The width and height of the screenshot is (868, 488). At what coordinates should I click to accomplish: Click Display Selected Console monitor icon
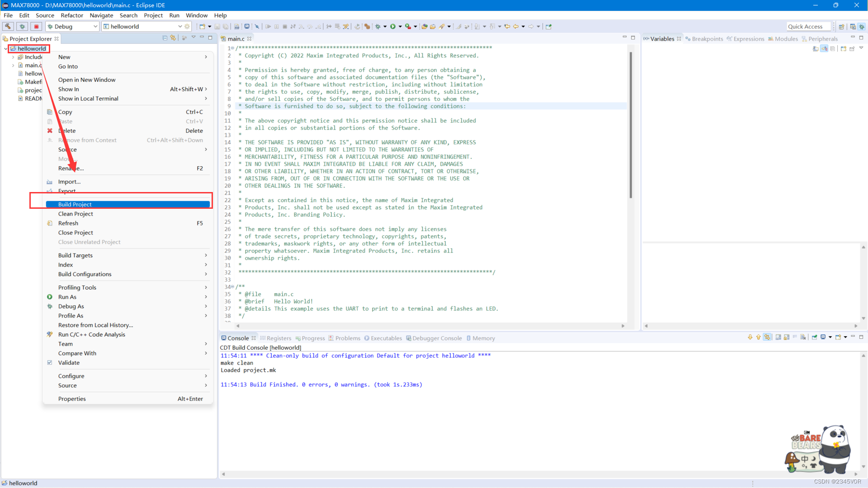point(823,337)
